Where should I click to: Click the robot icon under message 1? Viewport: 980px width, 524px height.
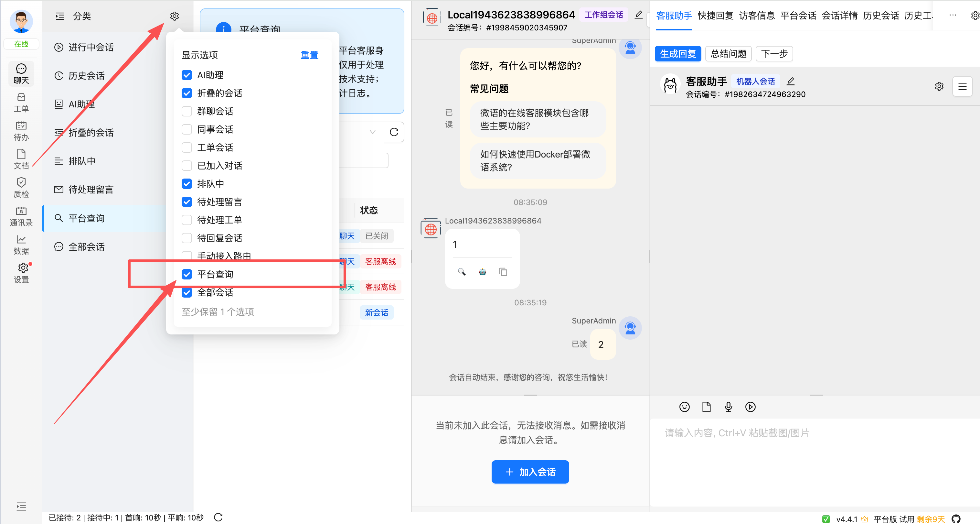click(482, 271)
